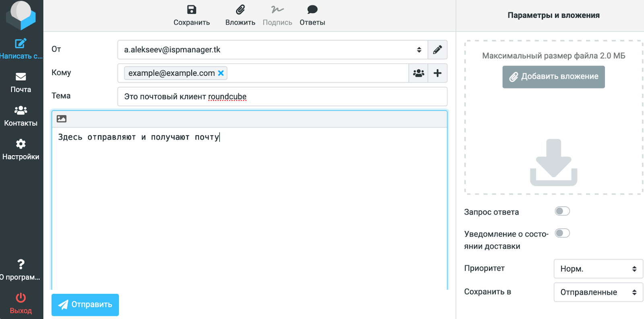
Task: Open the О программе help item
Action: 21,270
